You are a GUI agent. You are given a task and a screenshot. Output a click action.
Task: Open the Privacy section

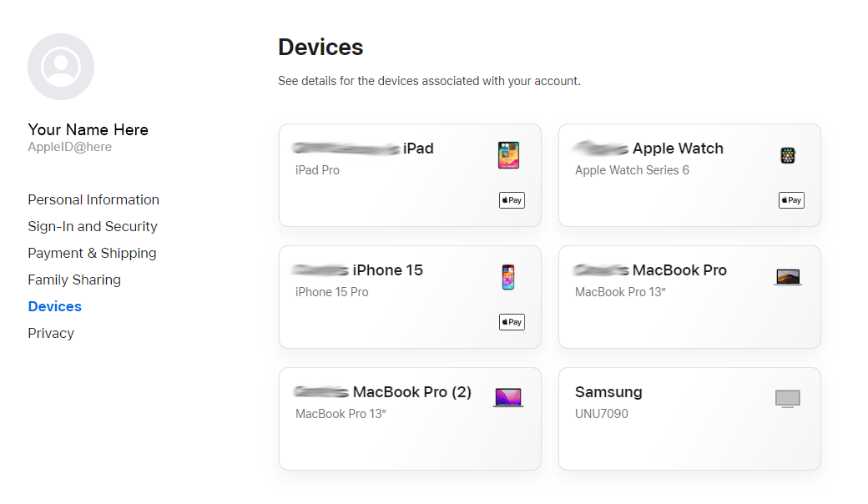coord(51,333)
